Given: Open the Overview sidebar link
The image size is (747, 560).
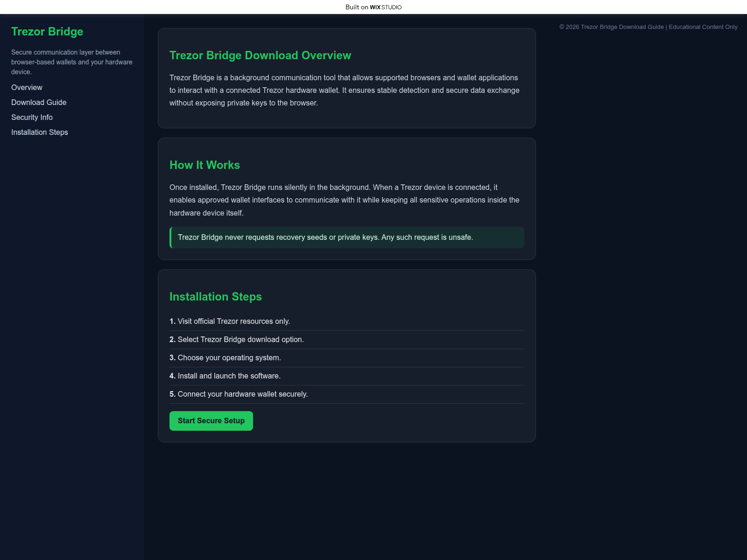Looking at the screenshot, I should pyautogui.click(x=27, y=88).
